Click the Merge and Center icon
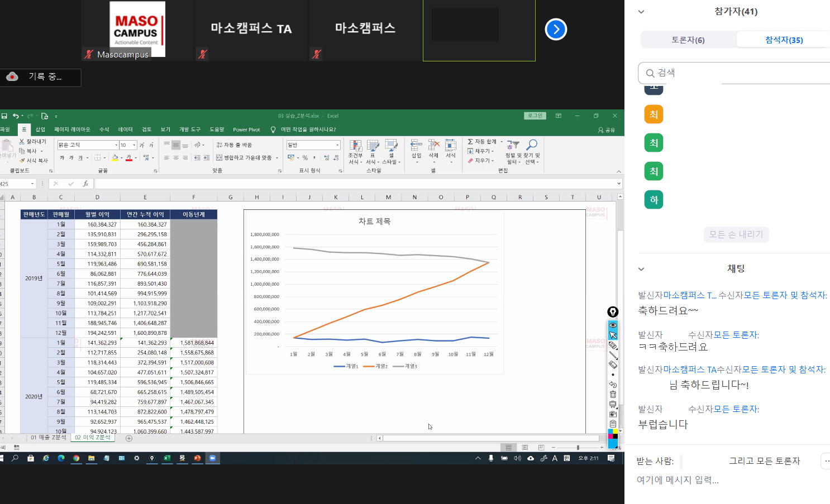Image resolution: width=830 pixels, height=504 pixels. [220, 158]
